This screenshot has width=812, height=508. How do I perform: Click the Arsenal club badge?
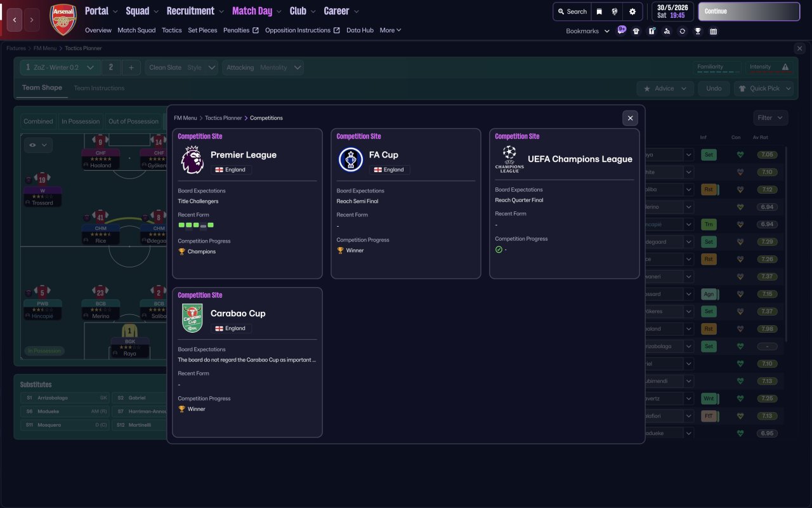(63, 20)
